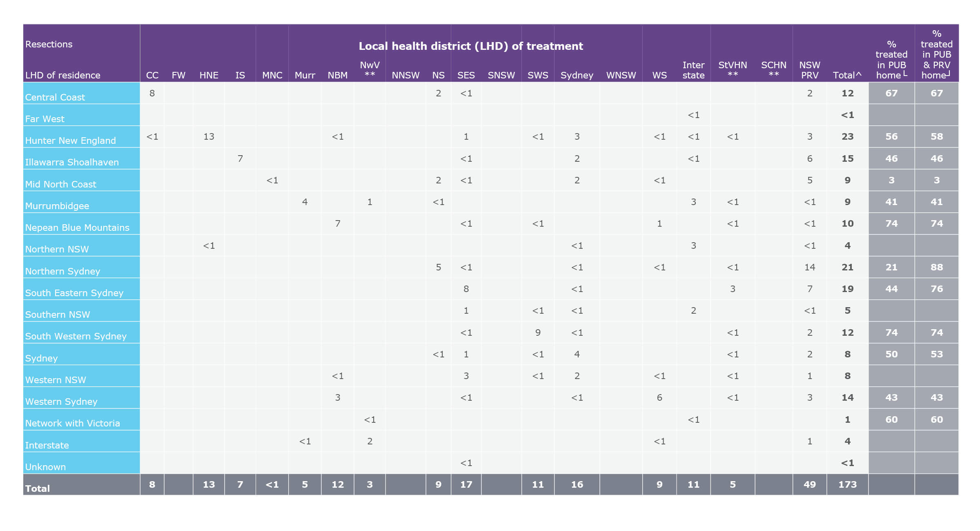
Task: Click the Resections header cell
Action: [49, 44]
